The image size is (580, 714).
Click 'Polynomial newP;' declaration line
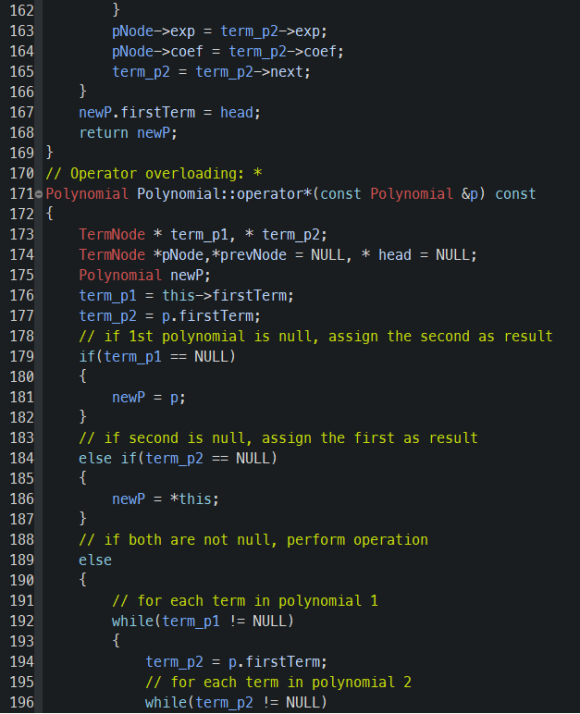(x=145, y=275)
